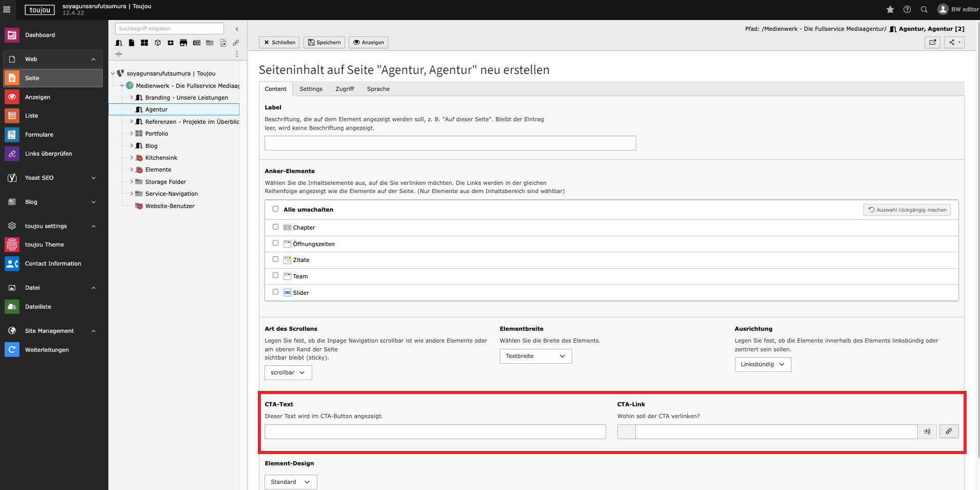Open global search magnifier in top bar

(924, 9)
